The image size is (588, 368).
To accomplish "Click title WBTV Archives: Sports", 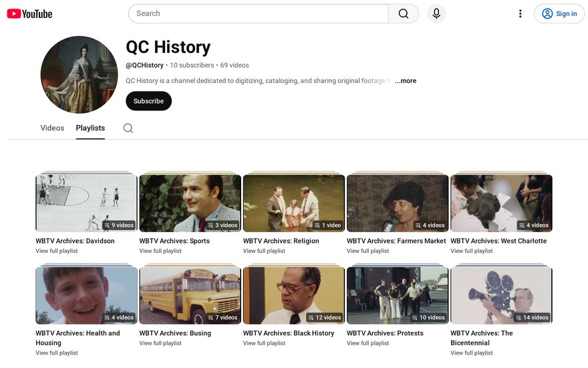I will (x=174, y=241).
